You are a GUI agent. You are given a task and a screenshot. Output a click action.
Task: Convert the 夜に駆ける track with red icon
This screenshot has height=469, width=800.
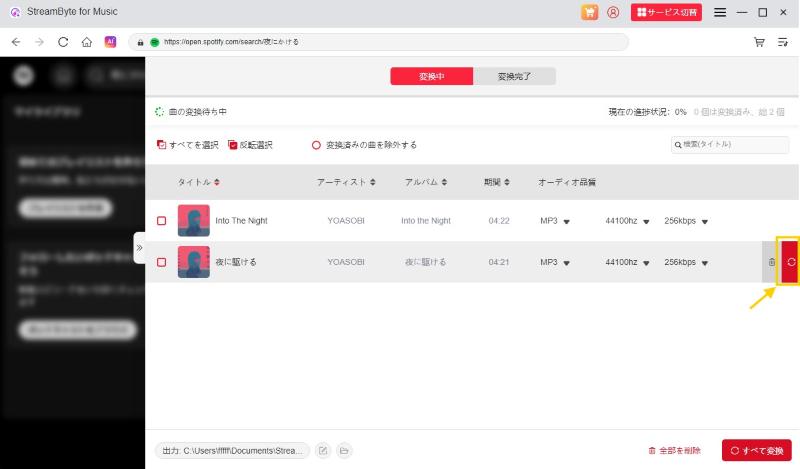pyautogui.click(x=791, y=262)
